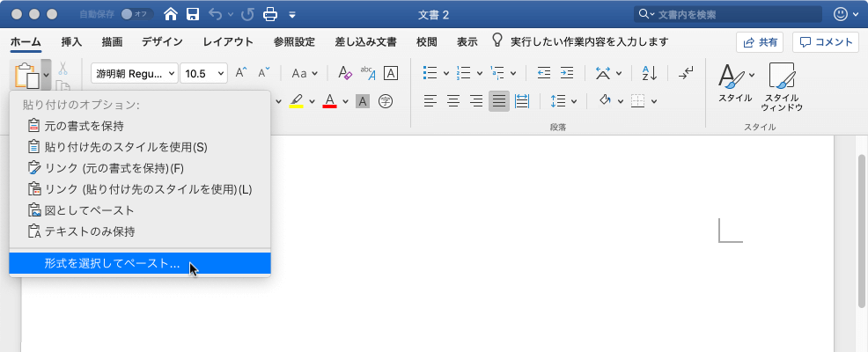The image size is (868, 352).
Task: Click the bulleted list icon
Action: tap(430, 73)
